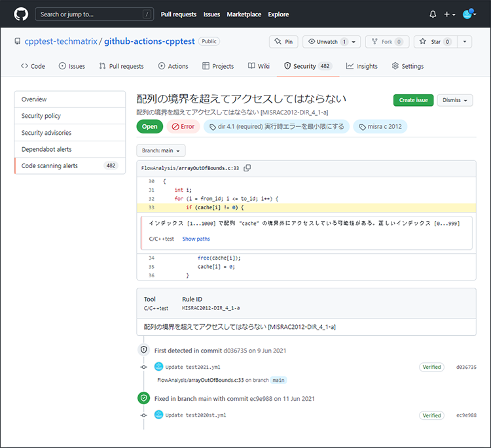Select Code scanning alerts in sidebar
This screenshot has height=448, width=491.
(70, 166)
